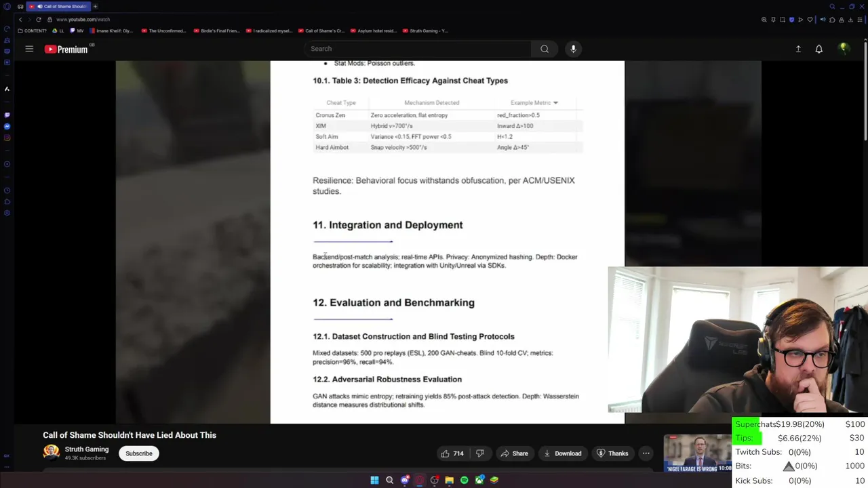Open the browser downloads icon
This screenshot has width=868, height=488.
click(850, 20)
